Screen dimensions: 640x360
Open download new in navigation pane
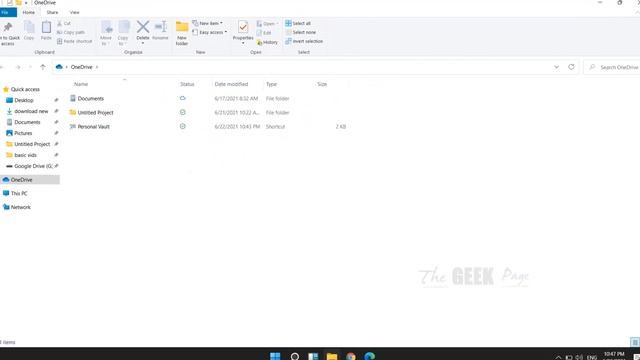coord(31,111)
